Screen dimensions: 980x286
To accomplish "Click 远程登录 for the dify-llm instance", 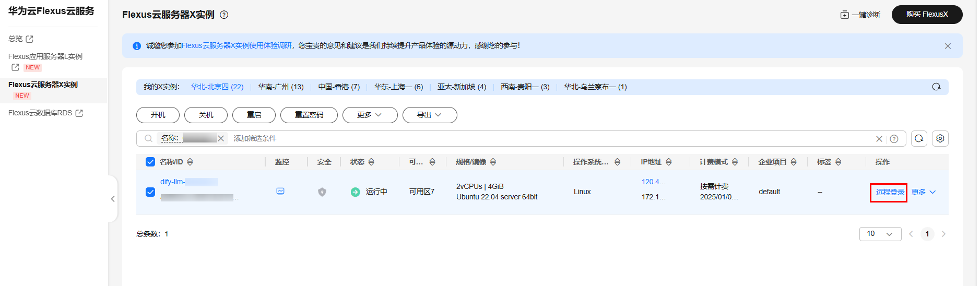I will coord(890,192).
